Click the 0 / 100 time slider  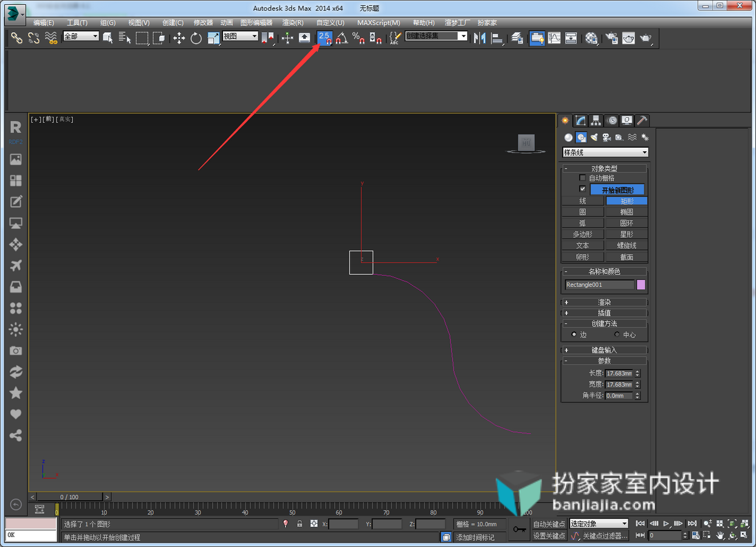point(69,497)
